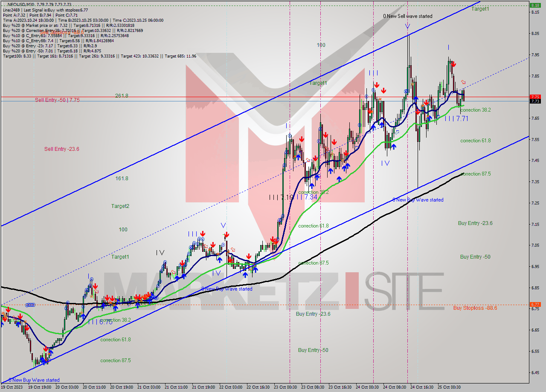Click the 'Target100: 8.33' targets summary line
This screenshot has height=392, width=546.
(x=99, y=56)
